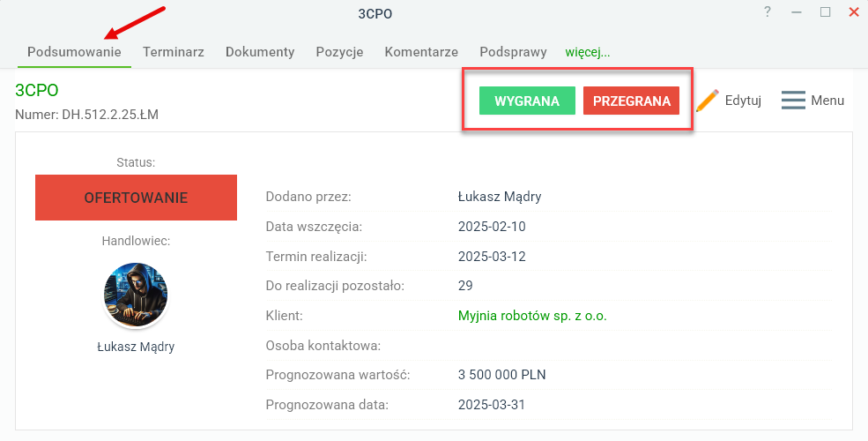Click the OFERTOWANIE status button
The height and width of the screenshot is (441, 868).
[x=137, y=198]
